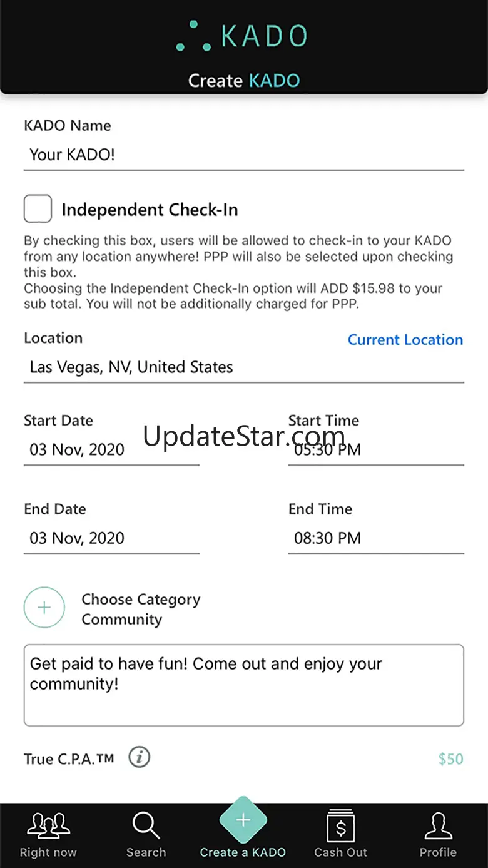Screen dimensions: 488x868
Task: Select the Community category label
Action: click(122, 620)
